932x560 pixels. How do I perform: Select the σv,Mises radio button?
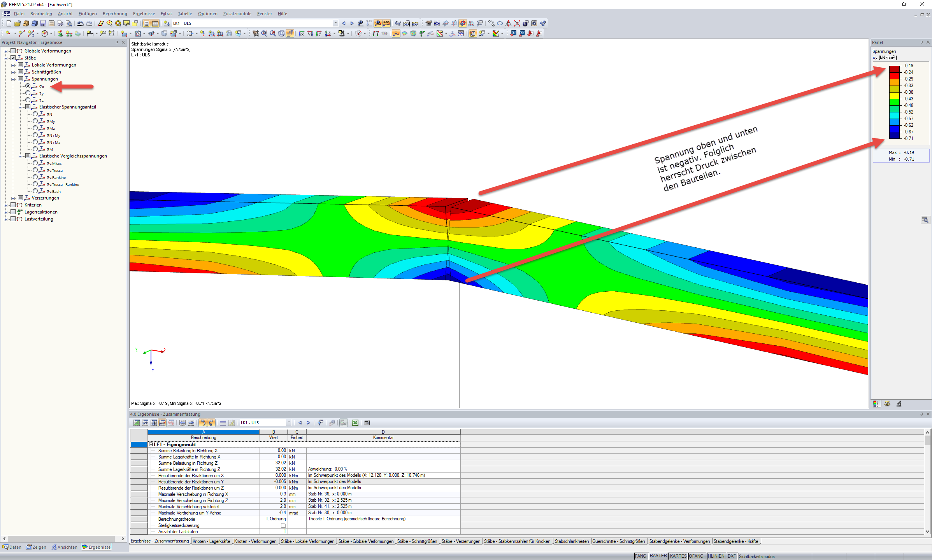(x=35, y=163)
